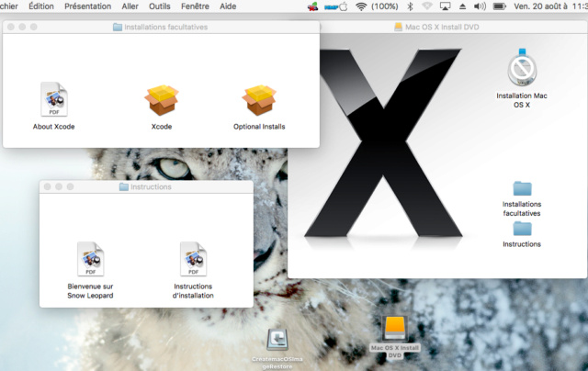Viewport: 588px width, 371px height.
Task: Select Instructions folder in the DVD window
Action: [522, 229]
